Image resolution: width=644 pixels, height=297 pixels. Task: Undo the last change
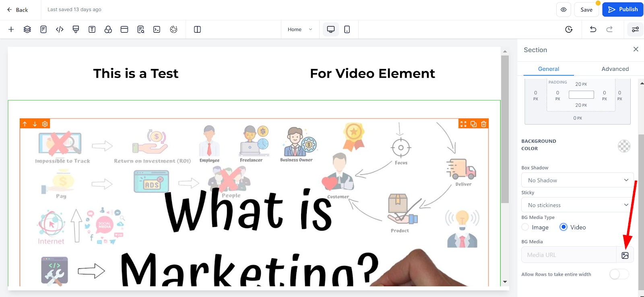click(593, 29)
